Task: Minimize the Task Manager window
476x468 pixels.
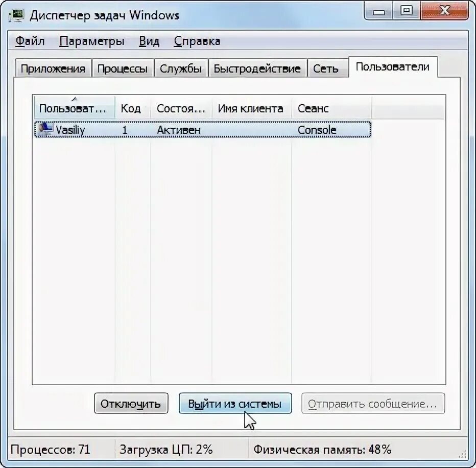Action: pyautogui.click(x=378, y=12)
